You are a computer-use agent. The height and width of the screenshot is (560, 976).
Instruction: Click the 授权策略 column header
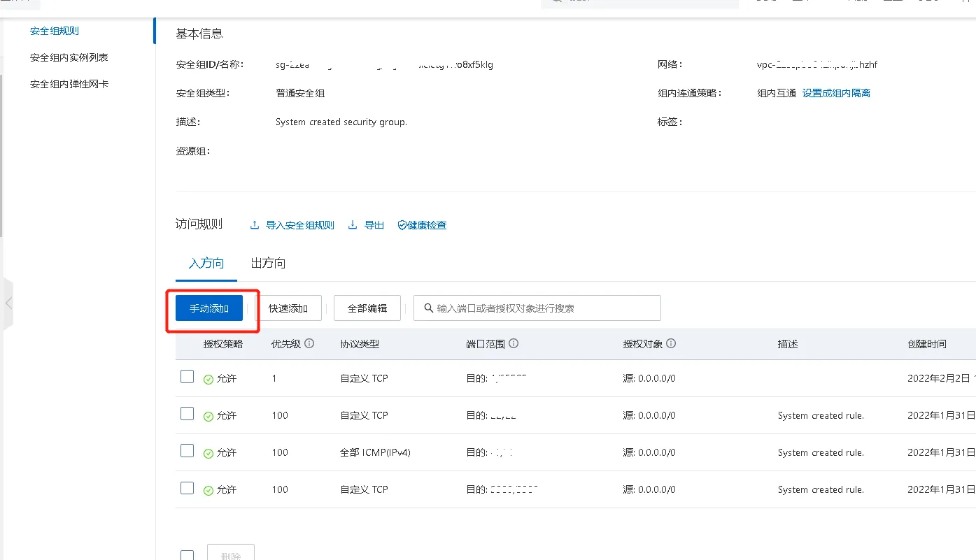coord(223,344)
